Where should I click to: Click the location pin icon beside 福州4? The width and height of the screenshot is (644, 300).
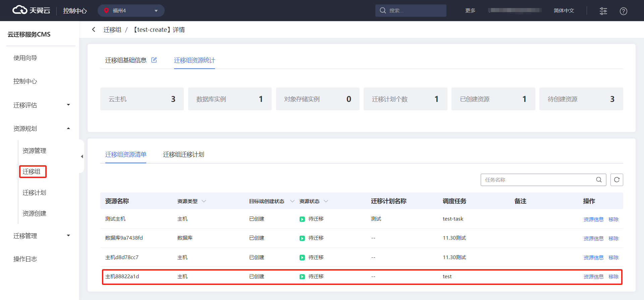coord(106,10)
